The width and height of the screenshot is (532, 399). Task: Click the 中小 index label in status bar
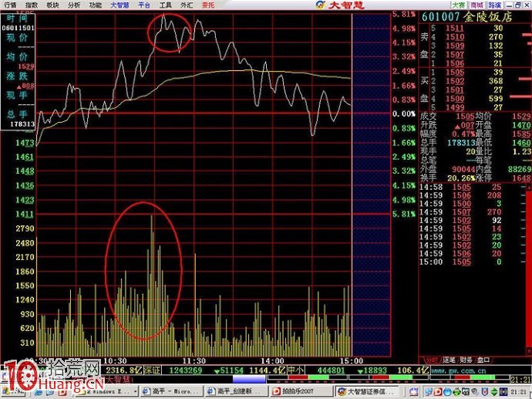pyautogui.click(x=295, y=370)
